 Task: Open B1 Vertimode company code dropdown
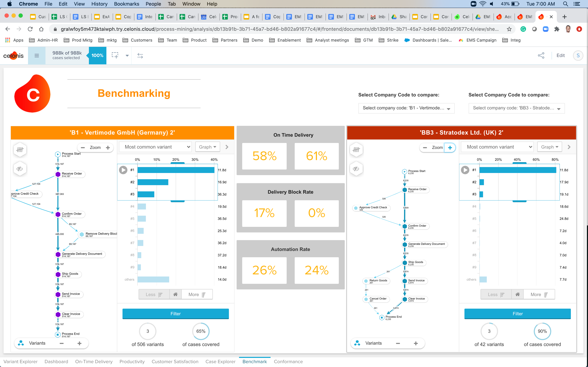tap(406, 108)
